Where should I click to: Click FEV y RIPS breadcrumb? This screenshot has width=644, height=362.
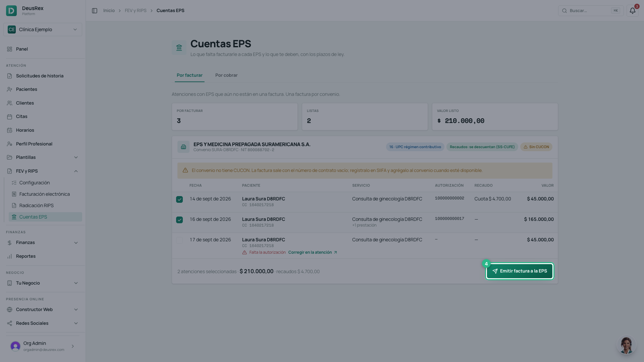(x=136, y=11)
